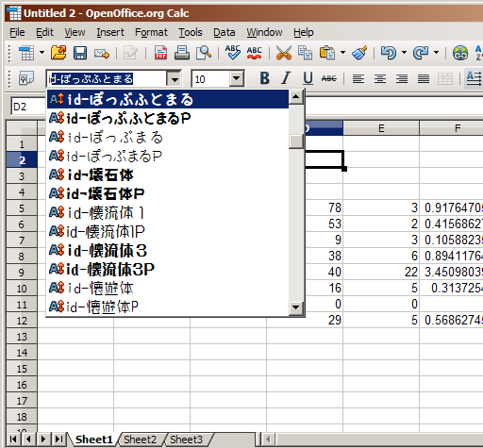Click the Print icon
The image size is (483, 448).
click(x=182, y=53)
